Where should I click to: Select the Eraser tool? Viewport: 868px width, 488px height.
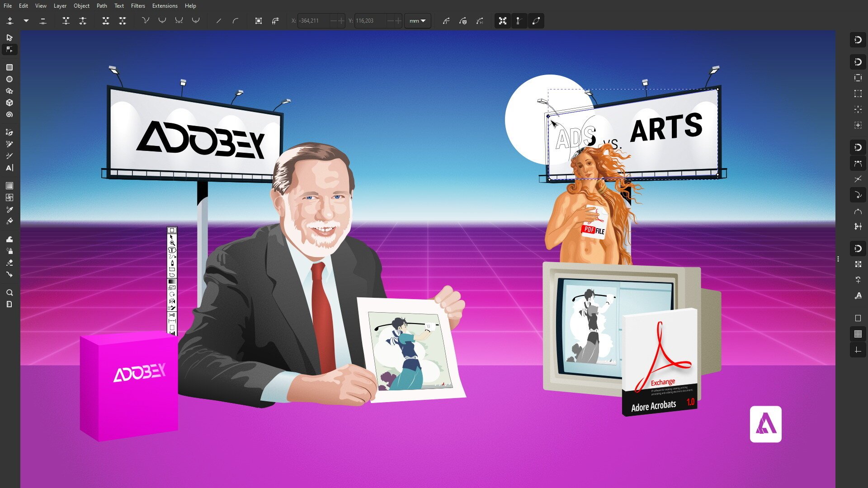point(9,263)
